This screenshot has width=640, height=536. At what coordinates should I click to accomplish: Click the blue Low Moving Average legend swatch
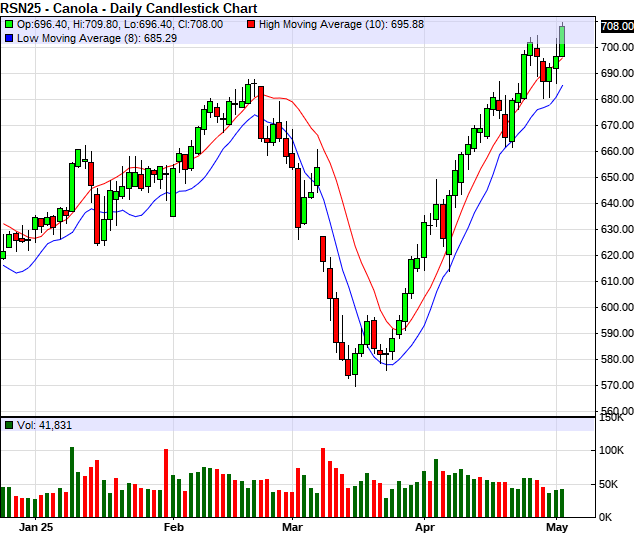pos(9,37)
